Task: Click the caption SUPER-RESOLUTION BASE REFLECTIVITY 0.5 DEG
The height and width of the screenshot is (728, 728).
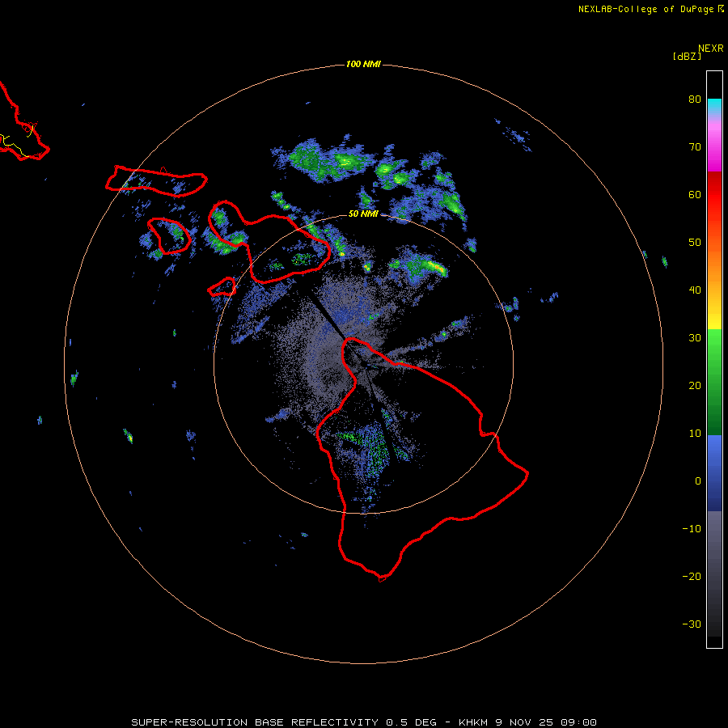Action: 284,722
